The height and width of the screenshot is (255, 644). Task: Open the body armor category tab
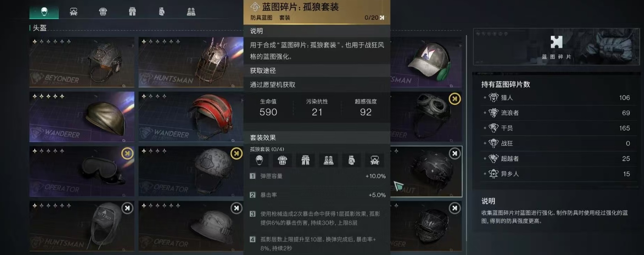tap(103, 12)
